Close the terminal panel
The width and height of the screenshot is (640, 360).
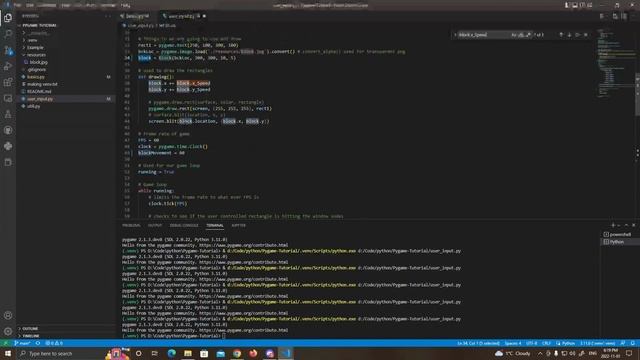tap(633, 225)
